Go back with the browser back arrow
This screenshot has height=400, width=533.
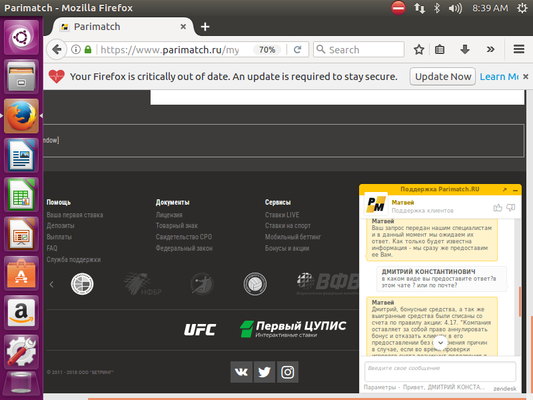[x=57, y=50]
